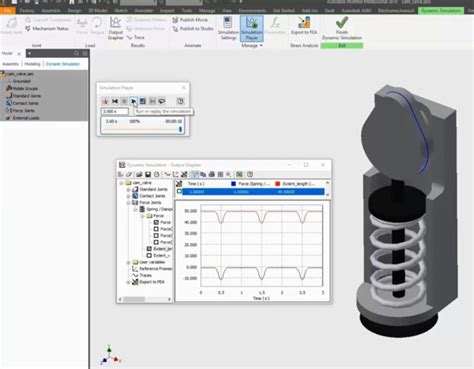Click the Export to FEA ribbon icon
This screenshot has width=474, height=369.
click(x=304, y=25)
